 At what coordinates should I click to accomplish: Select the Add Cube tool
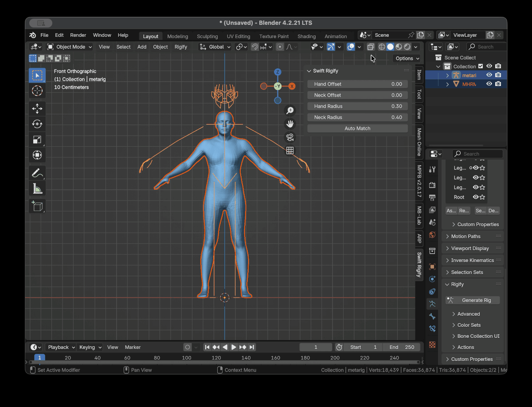click(x=37, y=206)
